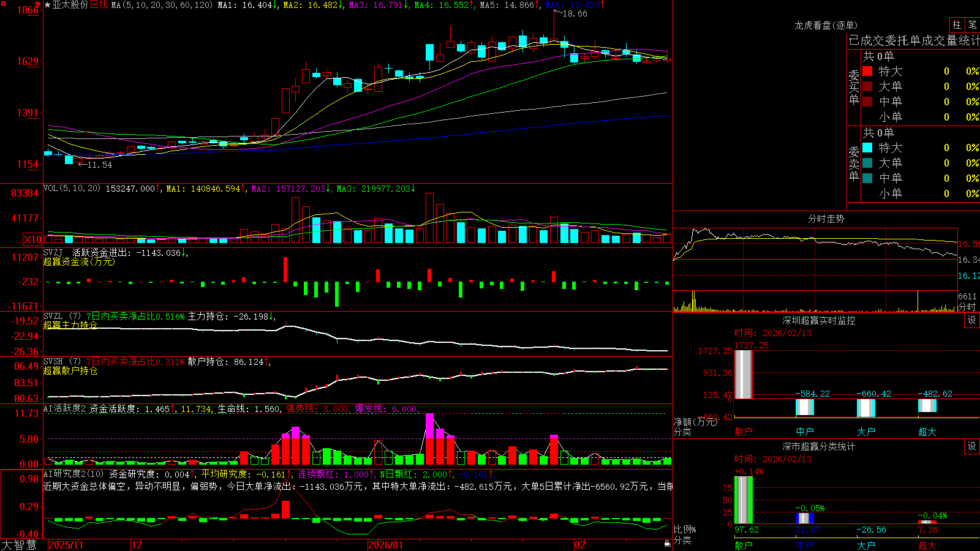Image resolution: width=980 pixels, height=551 pixels.
Task: Click the dark red 大单 buy-order swatch
Action: tap(867, 86)
